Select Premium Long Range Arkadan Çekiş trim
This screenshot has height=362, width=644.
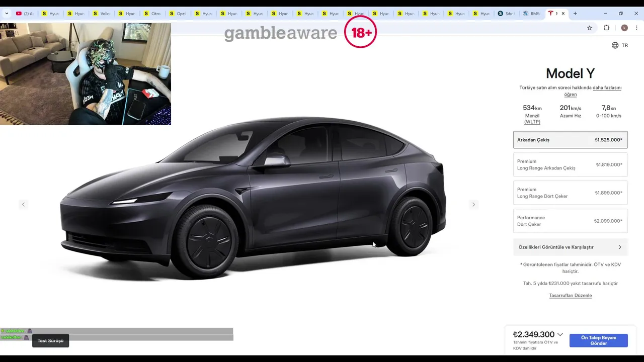point(571,164)
